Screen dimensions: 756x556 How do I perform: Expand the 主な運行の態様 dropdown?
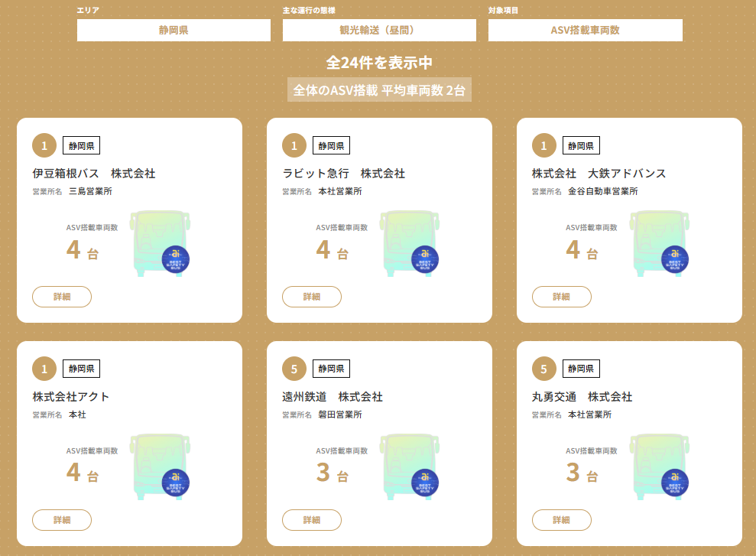pyautogui.click(x=379, y=31)
